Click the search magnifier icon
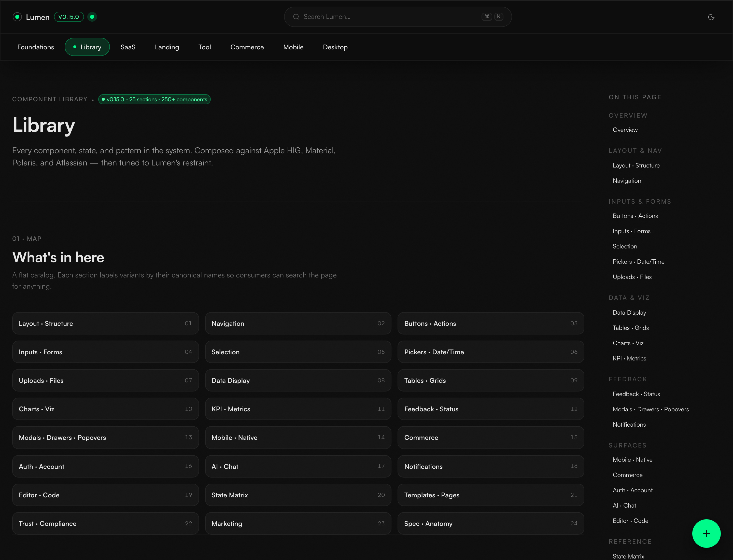This screenshot has height=560, width=733. coord(296,17)
